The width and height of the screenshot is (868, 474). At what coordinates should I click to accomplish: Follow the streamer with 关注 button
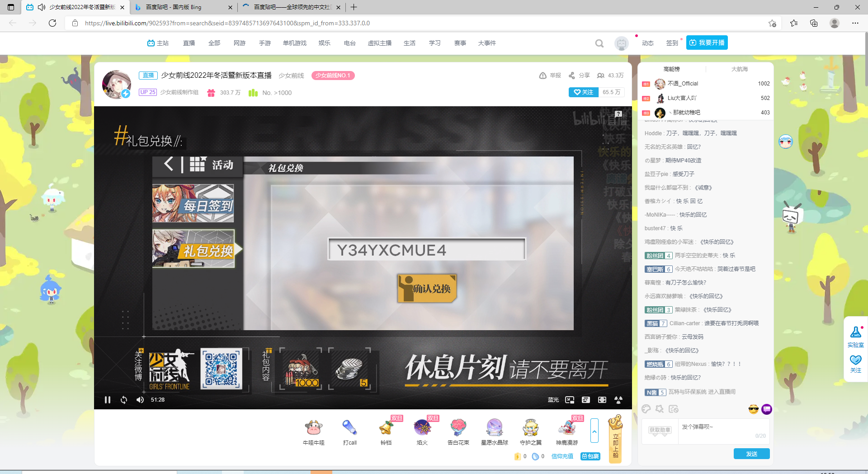click(584, 92)
